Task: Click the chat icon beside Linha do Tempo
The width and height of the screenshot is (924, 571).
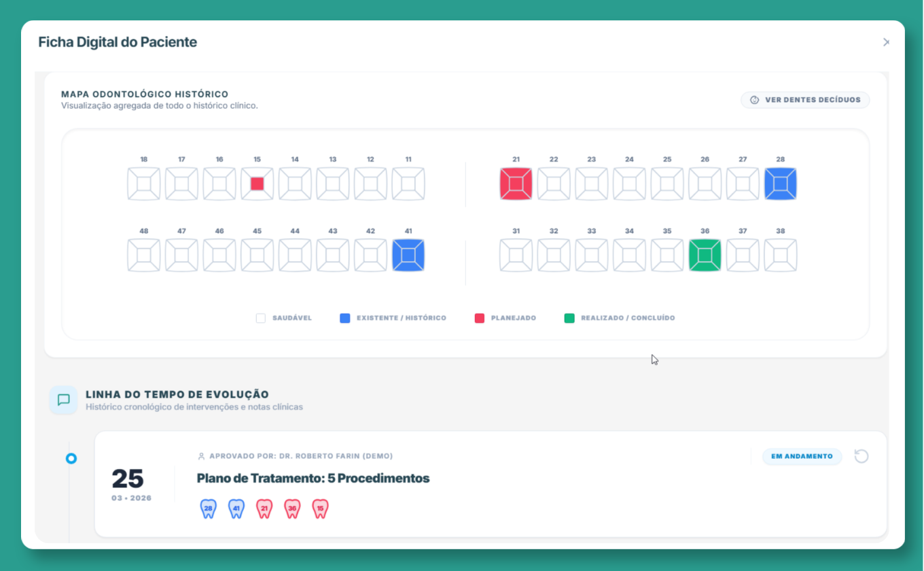Action: coord(63,400)
